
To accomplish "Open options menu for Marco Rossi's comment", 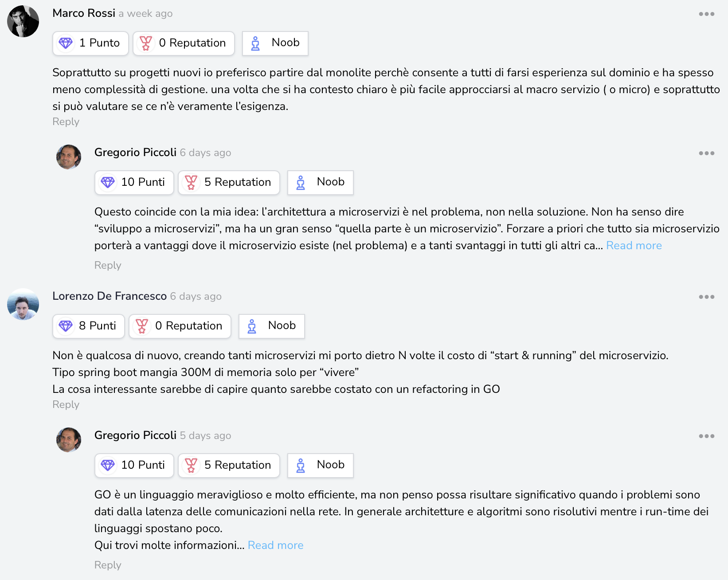I will (706, 14).
